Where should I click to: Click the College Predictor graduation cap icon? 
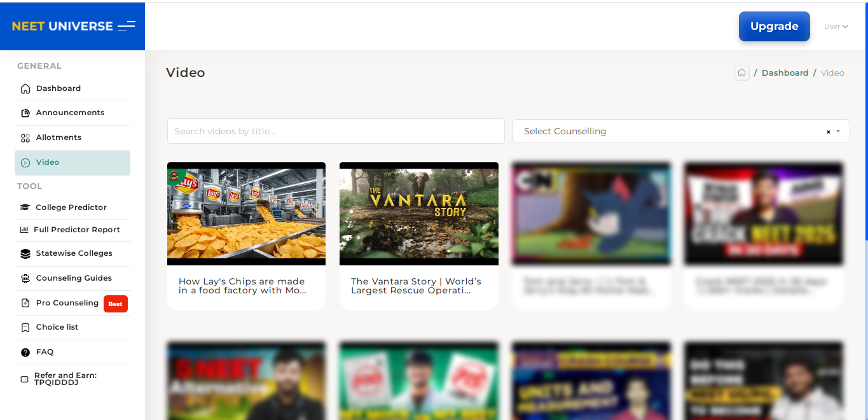[25, 207]
